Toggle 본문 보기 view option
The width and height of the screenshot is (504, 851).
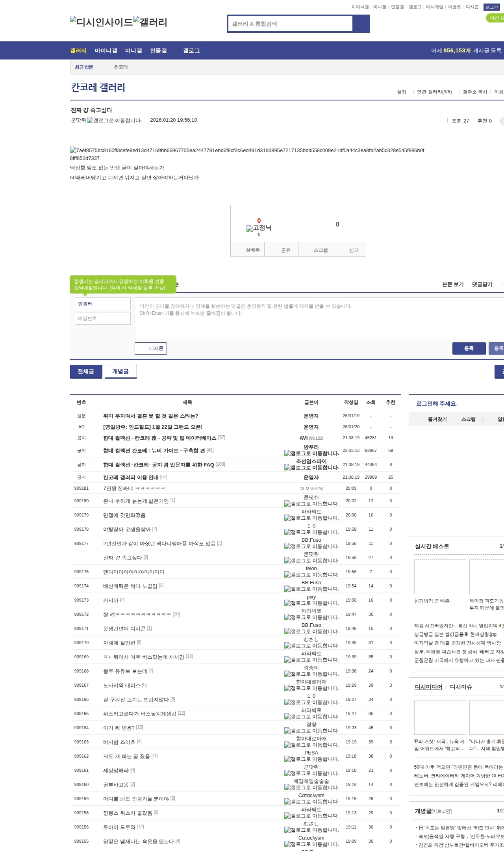coord(452,284)
